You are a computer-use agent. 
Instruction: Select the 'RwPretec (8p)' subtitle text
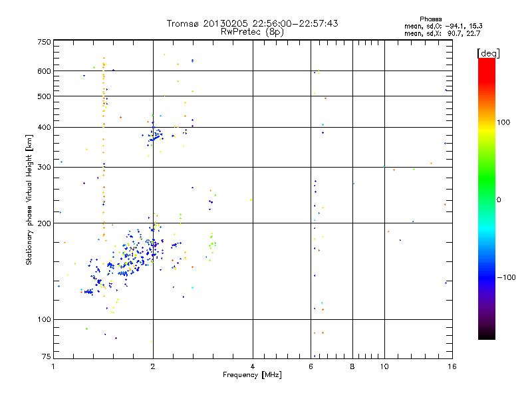click(252, 32)
